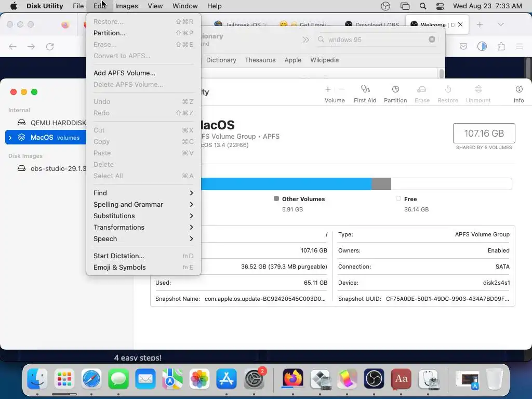532x399 pixels.
Task: Open the View menu in the menu bar
Action: [x=155, y=6]
